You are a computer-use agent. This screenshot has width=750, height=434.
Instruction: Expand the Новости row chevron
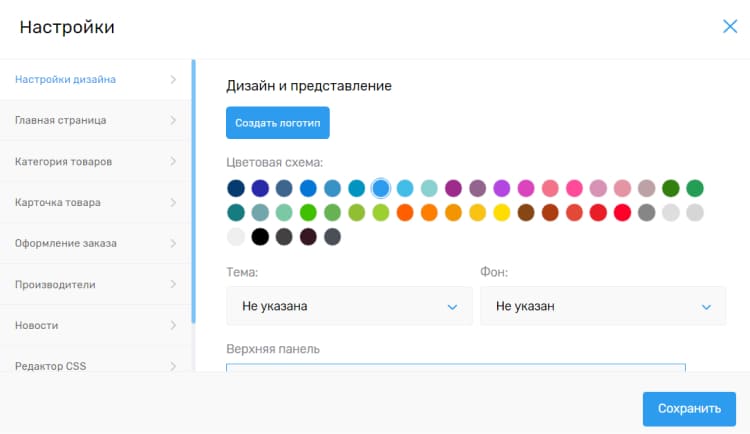[x=173, y=325]
